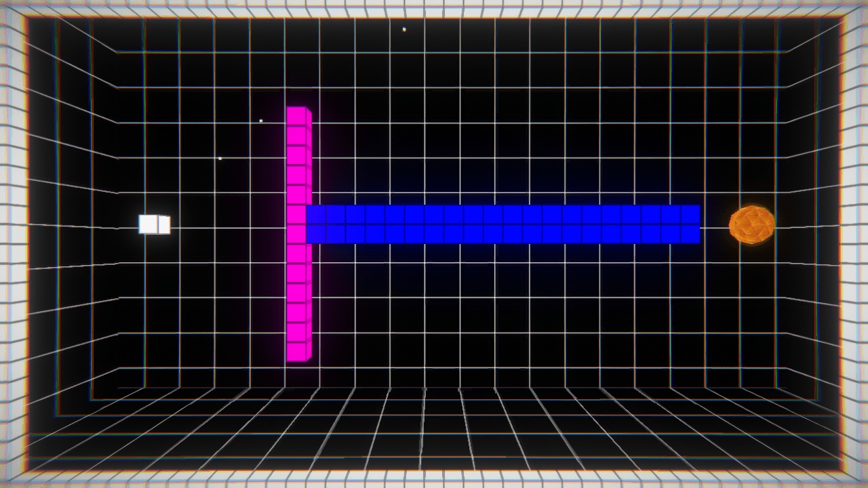Click the rightmost end of the blue bar
This screenshot has width=868, height=488.
click(690, 224)
